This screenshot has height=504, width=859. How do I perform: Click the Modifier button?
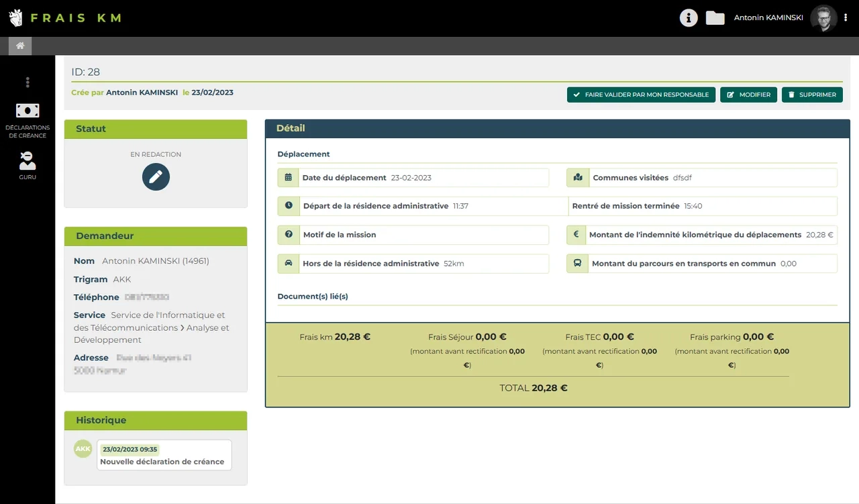click(x=748, y=95)
